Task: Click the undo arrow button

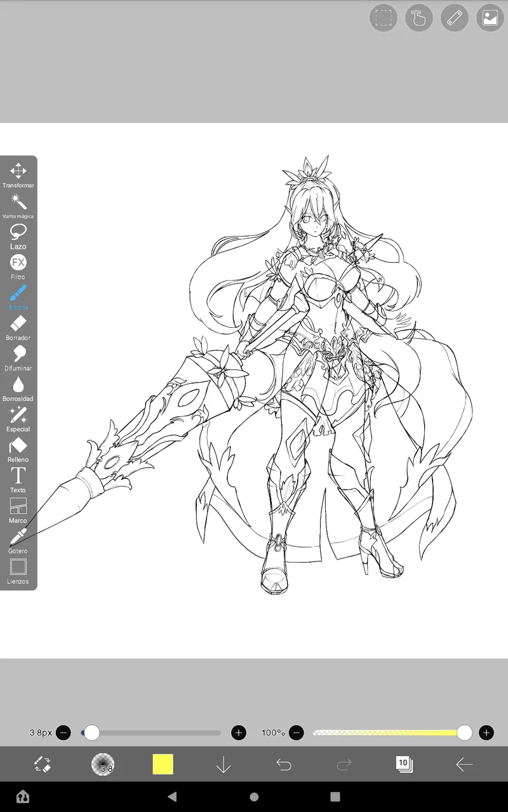Action: (284, 764)
